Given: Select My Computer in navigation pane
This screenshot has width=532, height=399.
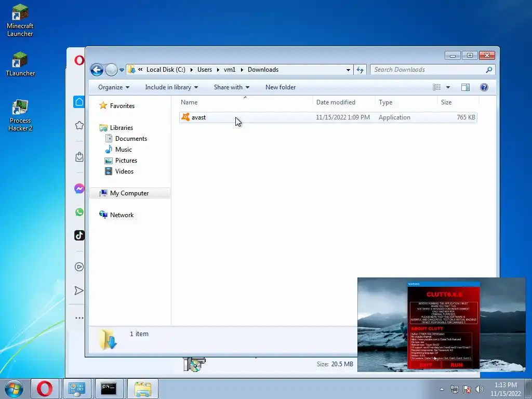Looking at the screenshot, I should point(129,193).
